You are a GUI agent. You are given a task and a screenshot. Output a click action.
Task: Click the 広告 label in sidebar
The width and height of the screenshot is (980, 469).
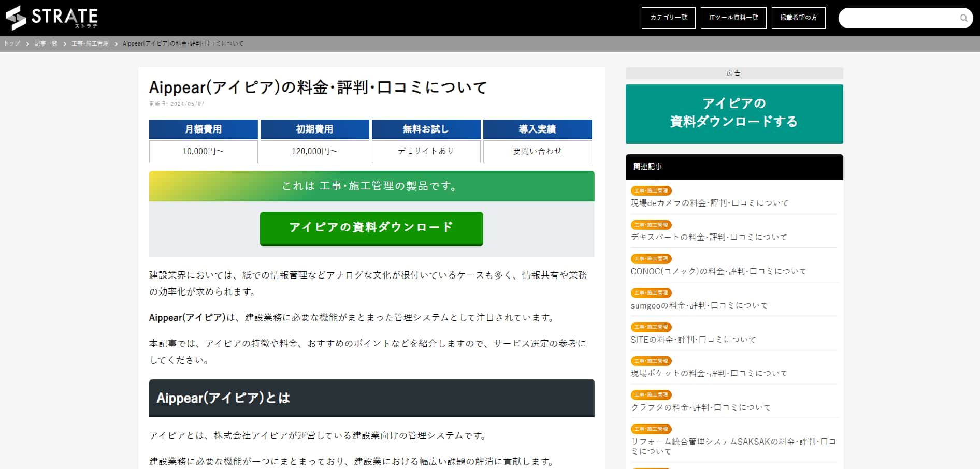click(734, 73)
